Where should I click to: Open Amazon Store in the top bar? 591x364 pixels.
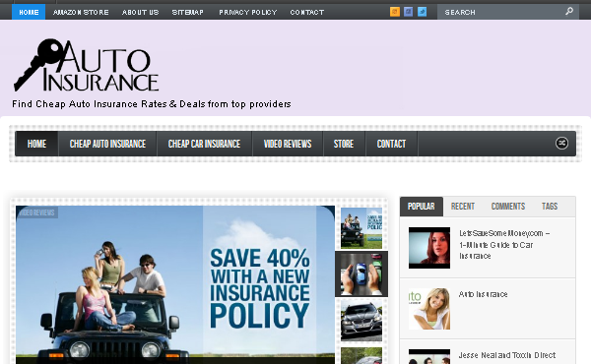click(81, 13)
